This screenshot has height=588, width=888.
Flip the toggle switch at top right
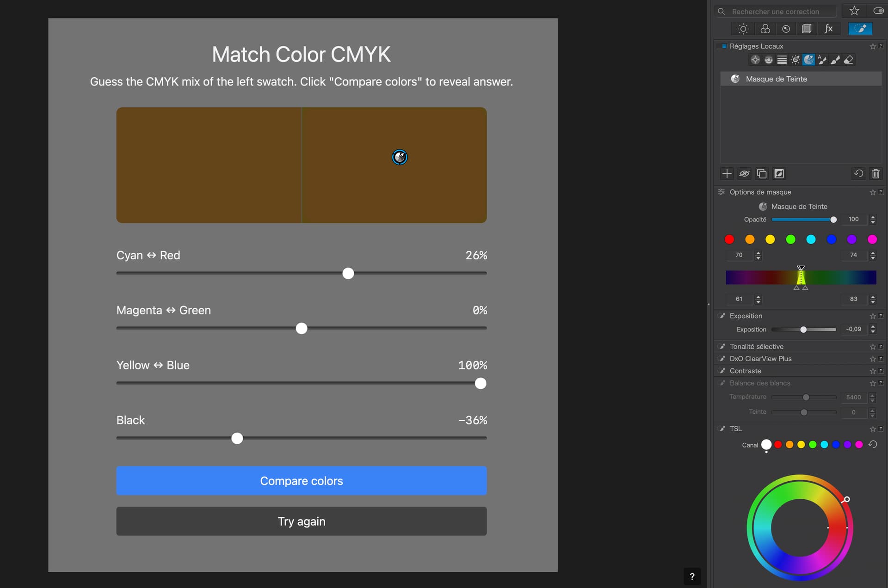tap(878, 11)
